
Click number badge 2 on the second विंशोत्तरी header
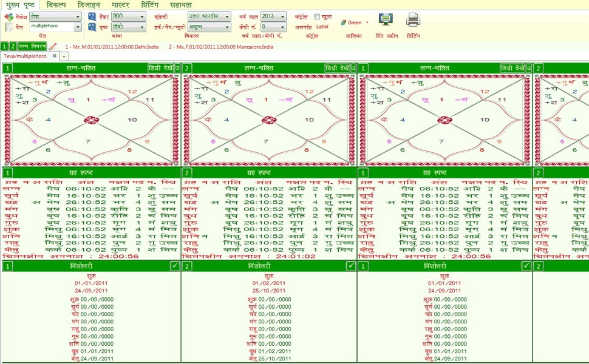(186, 266)
